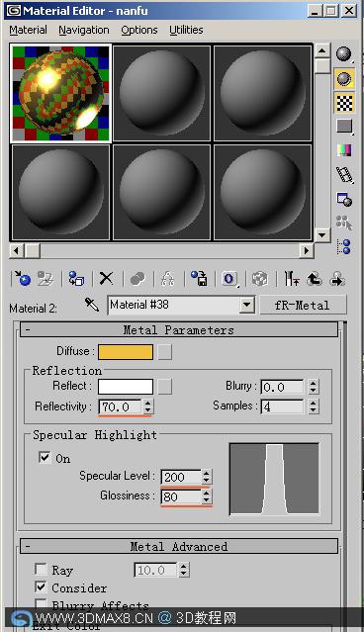Click the Get Material icon
Image resolution: width=364 pixels, height=632 pixels.
pos(23,279)
